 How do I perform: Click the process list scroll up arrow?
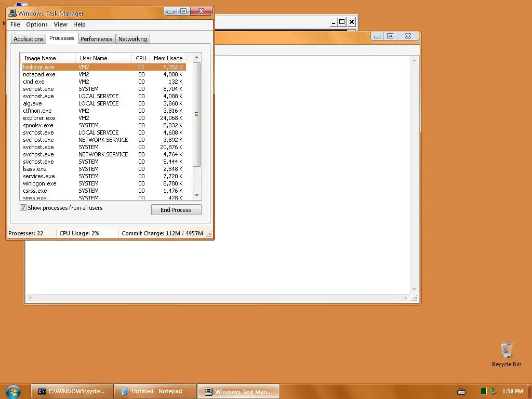point(196,58)
